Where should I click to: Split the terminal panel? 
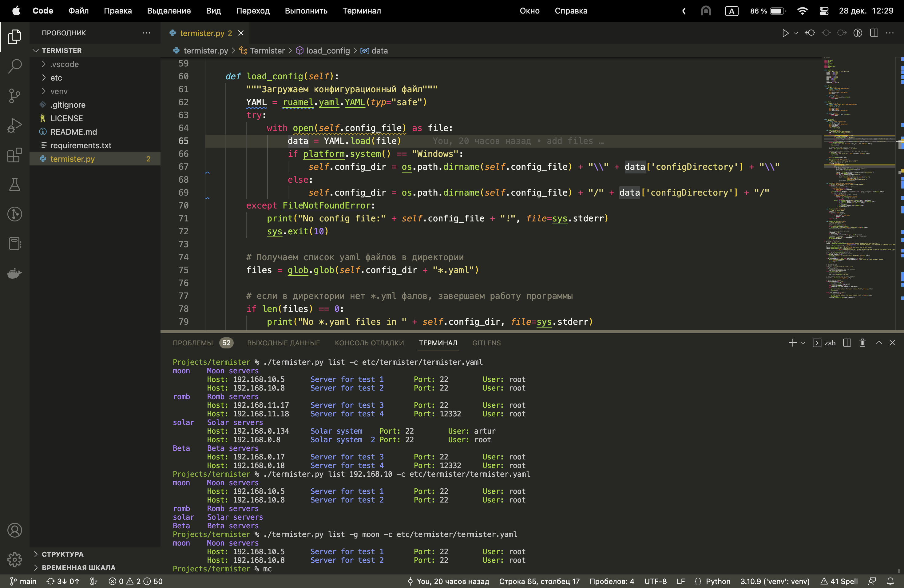pos(847,343)
